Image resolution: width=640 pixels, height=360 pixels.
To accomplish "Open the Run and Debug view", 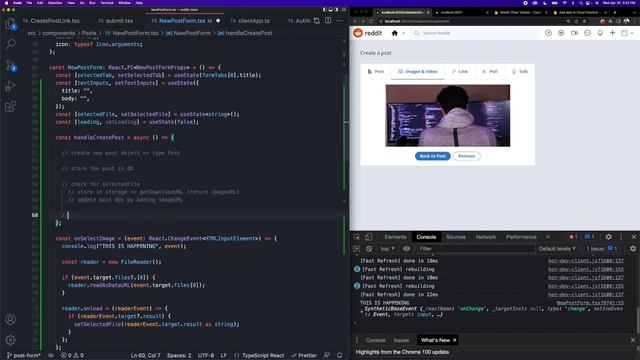I will pyautogui.click(x=10, y=86).
